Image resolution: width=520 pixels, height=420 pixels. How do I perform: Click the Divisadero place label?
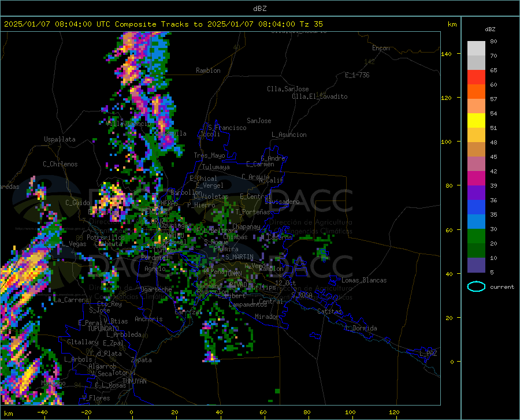[282, 202]
